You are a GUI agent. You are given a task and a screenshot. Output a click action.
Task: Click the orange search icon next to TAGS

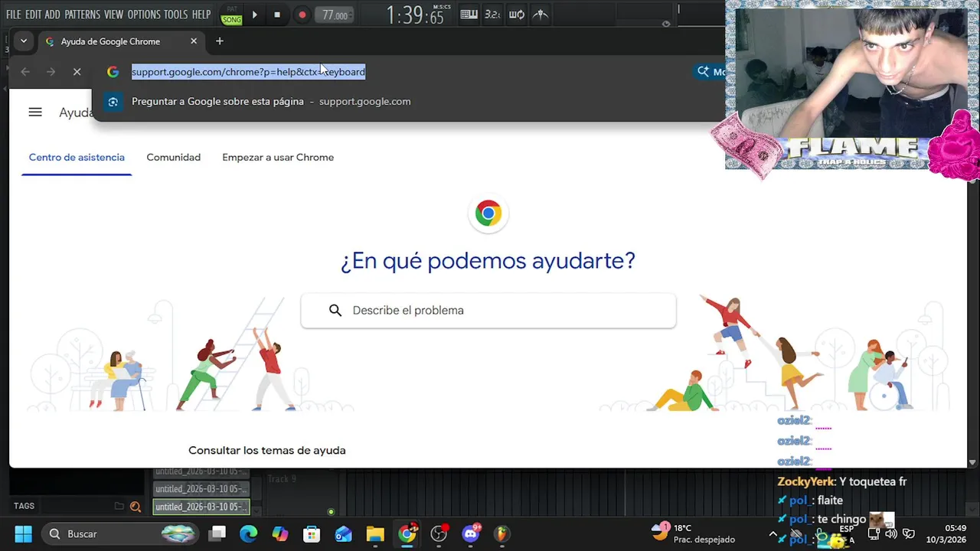[x=136, y=507]
